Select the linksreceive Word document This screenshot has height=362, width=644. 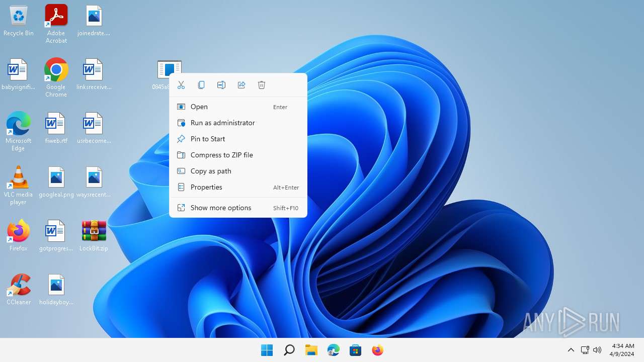94,75
